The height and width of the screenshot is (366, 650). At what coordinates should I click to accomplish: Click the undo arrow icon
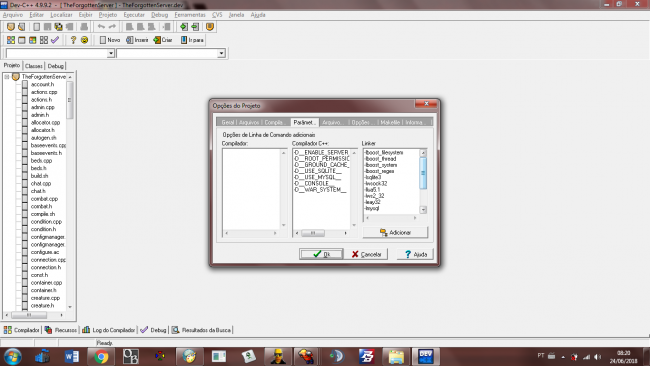101,27
